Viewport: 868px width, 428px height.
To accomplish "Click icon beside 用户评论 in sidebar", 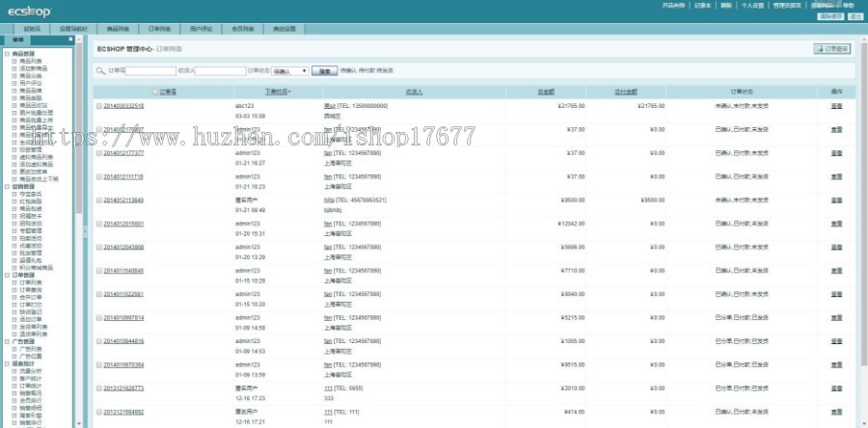I will (14, 84).
